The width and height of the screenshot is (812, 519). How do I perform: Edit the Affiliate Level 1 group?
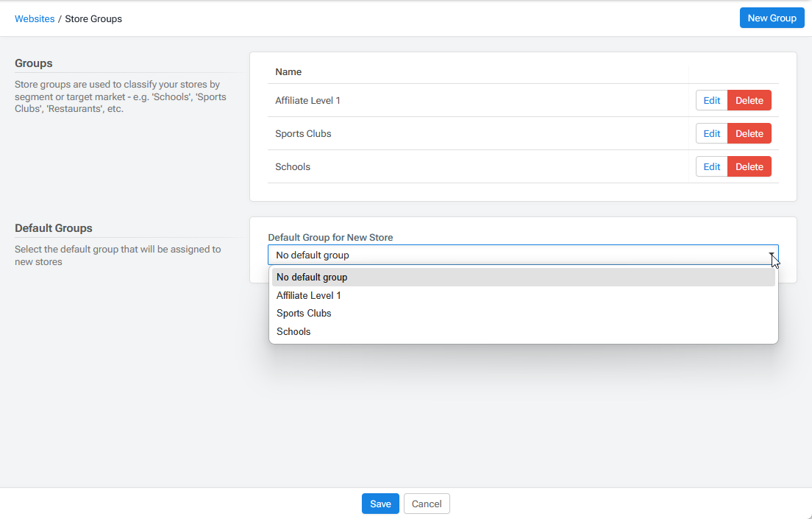click(711, 101)
